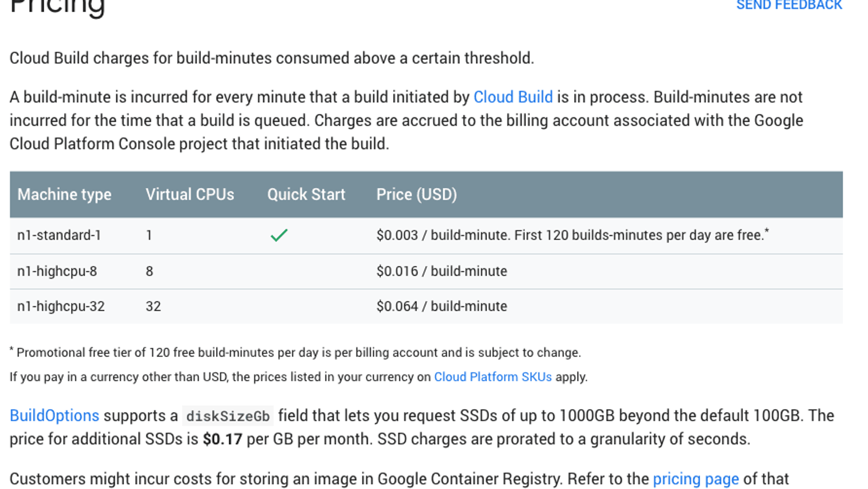868x489 pixels.
Task: Click the SEND FEEDBACK link
Action: (x=789, y=5)
